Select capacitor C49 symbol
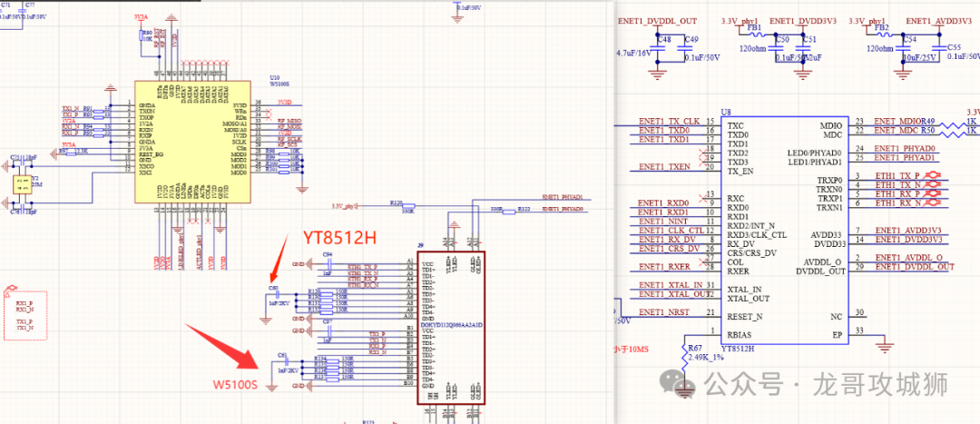Screen dimensions: 980x424 [x=686, y=49]
